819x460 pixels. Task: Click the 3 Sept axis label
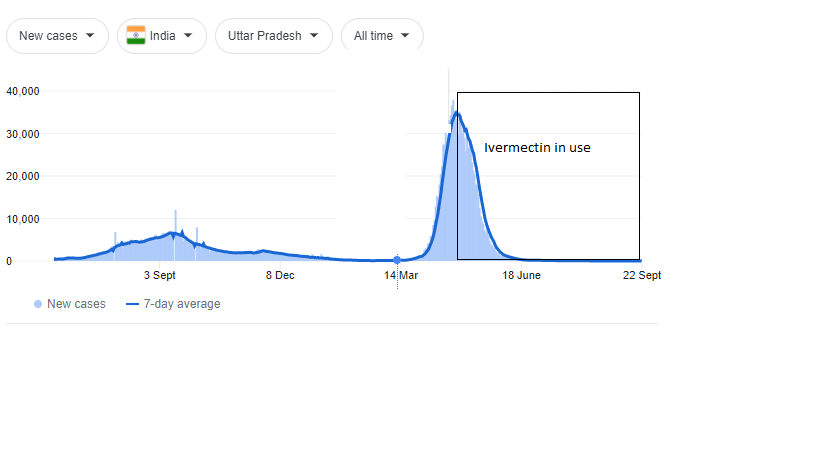coord(160,275)
